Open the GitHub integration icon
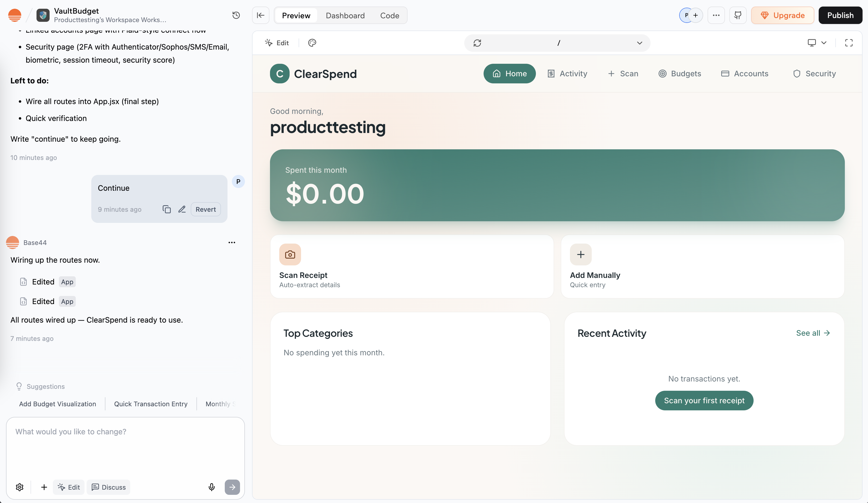The image size is (868, 503). (738, 15)
